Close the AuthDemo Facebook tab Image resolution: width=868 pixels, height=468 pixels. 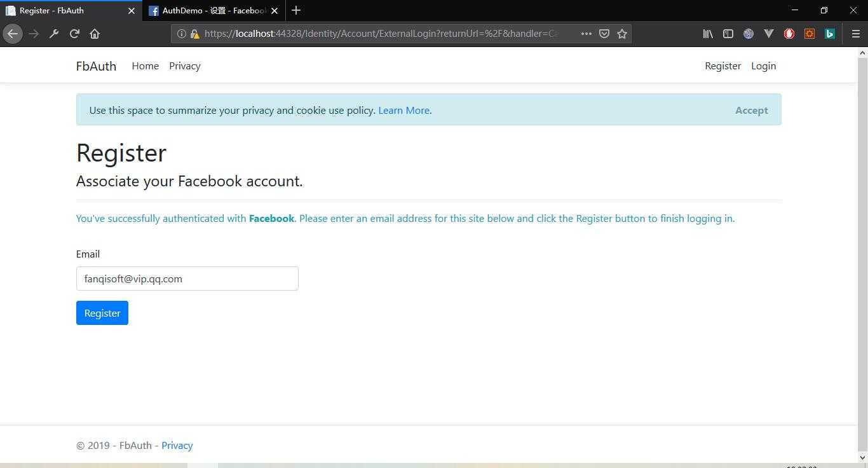tap(275, 11)
